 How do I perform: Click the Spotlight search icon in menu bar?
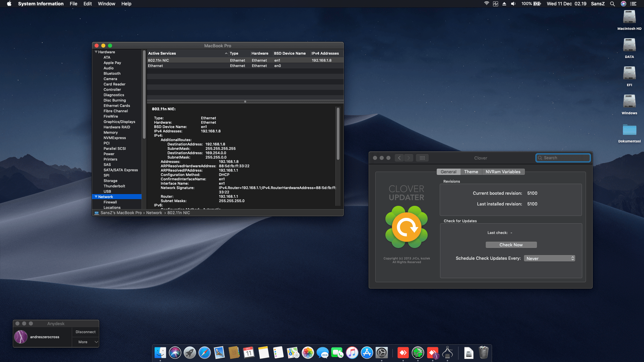pos(612,4)
